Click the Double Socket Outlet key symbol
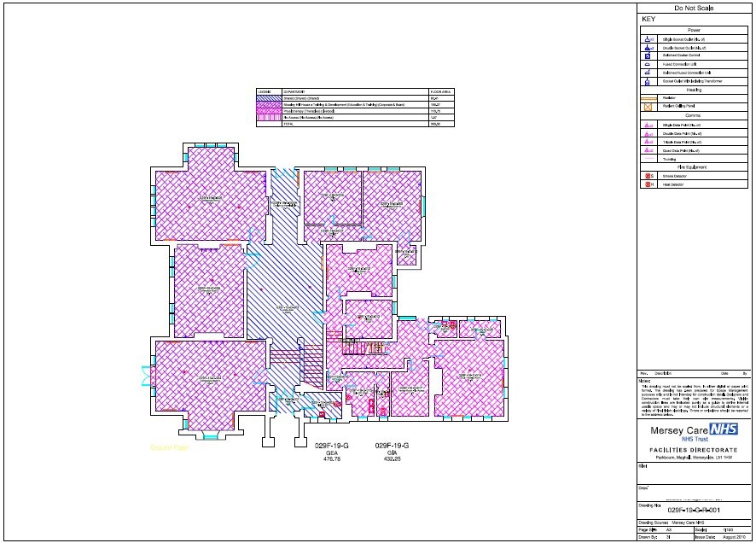 [x=649, y=48]
